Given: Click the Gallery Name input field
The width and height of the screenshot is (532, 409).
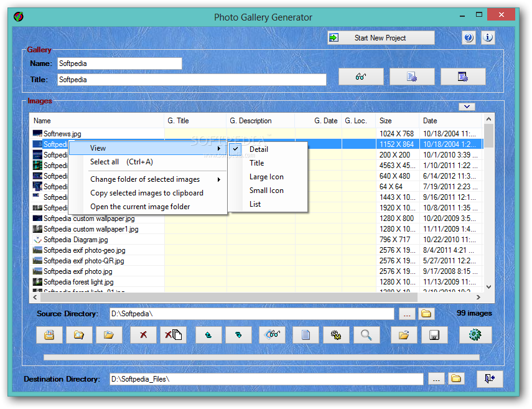Looking at the screenshot, I should pos(119,63).
